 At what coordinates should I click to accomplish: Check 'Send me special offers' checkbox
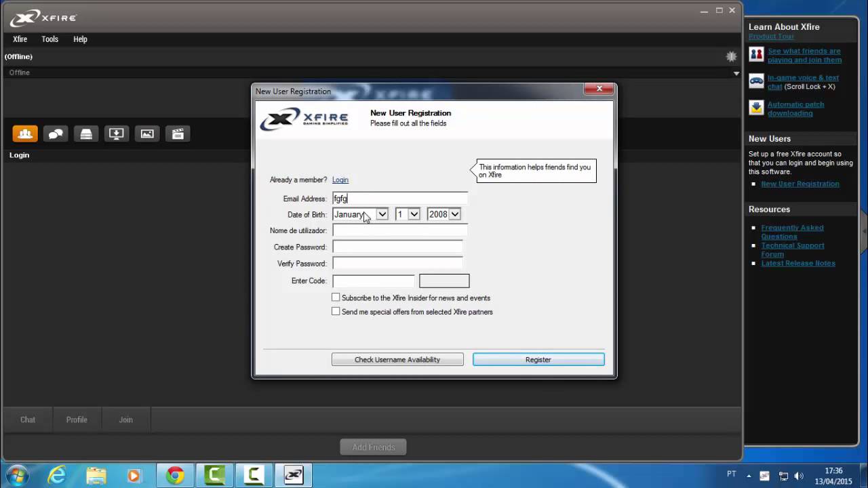pos(336,311)
